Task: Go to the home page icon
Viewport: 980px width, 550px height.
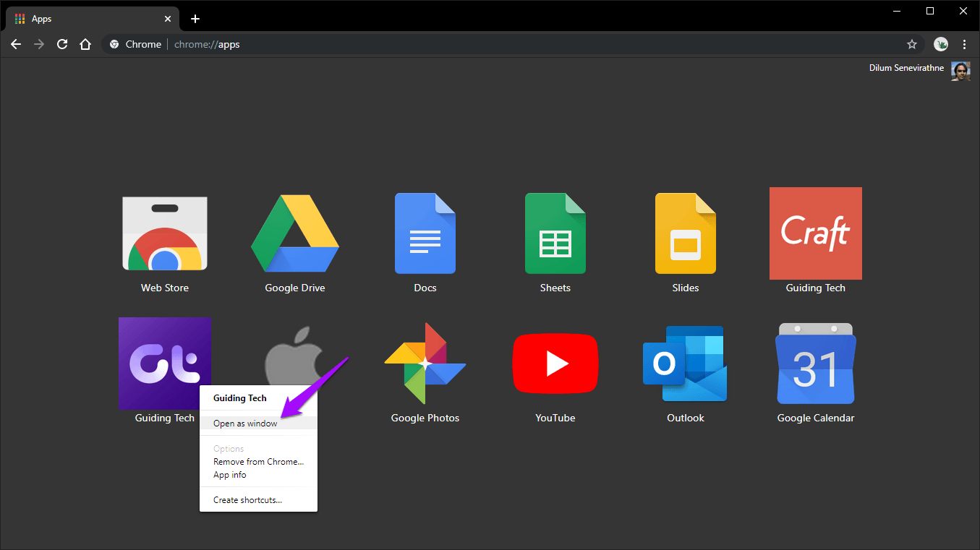Action: tap(85, 44)
